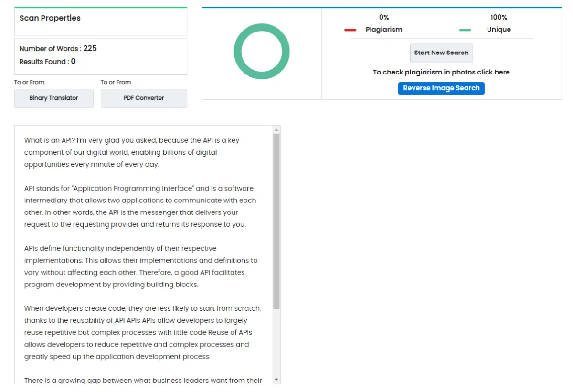Click the scrollbar down arrow of text box
Viewport: 573px width, 392px height.
coord(276,380)
